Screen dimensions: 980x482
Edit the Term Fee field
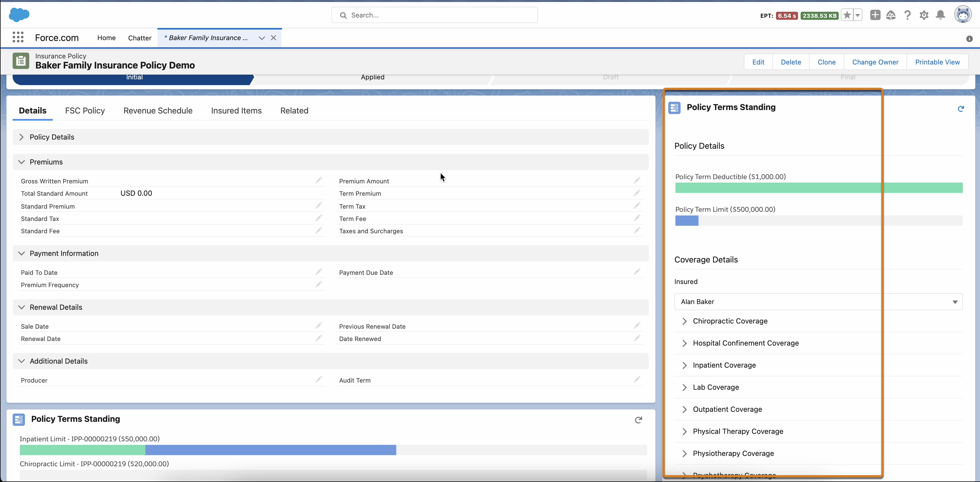click(x=637, y=218)
